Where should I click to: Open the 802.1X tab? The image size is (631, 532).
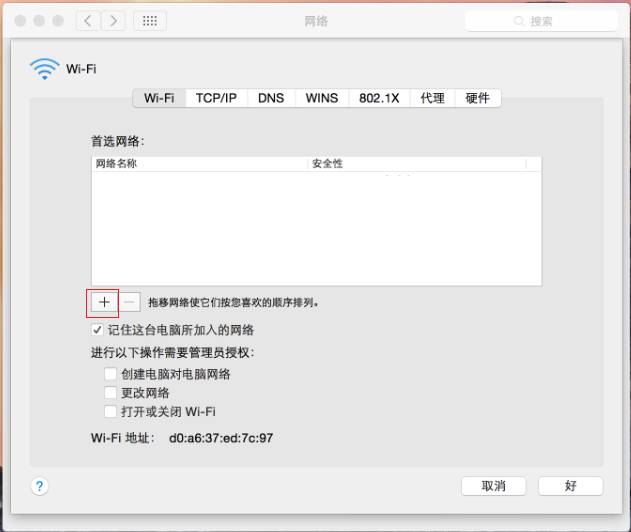(x=379, y=98)
